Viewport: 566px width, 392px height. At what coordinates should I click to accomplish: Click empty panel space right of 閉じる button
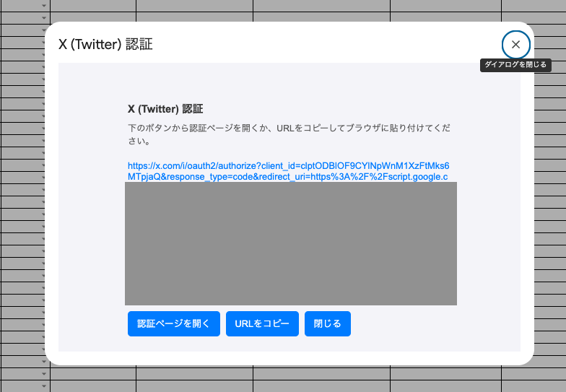click(x=433, y=324)
